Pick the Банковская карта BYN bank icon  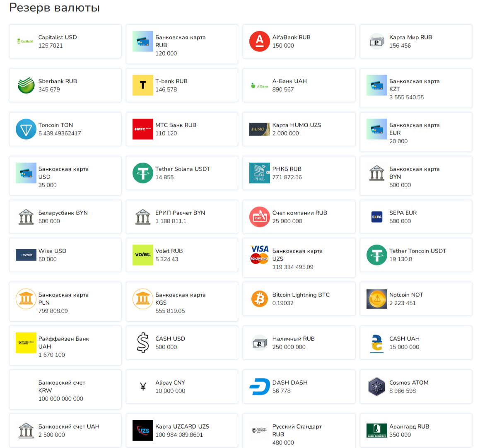[x=377, y=173]
